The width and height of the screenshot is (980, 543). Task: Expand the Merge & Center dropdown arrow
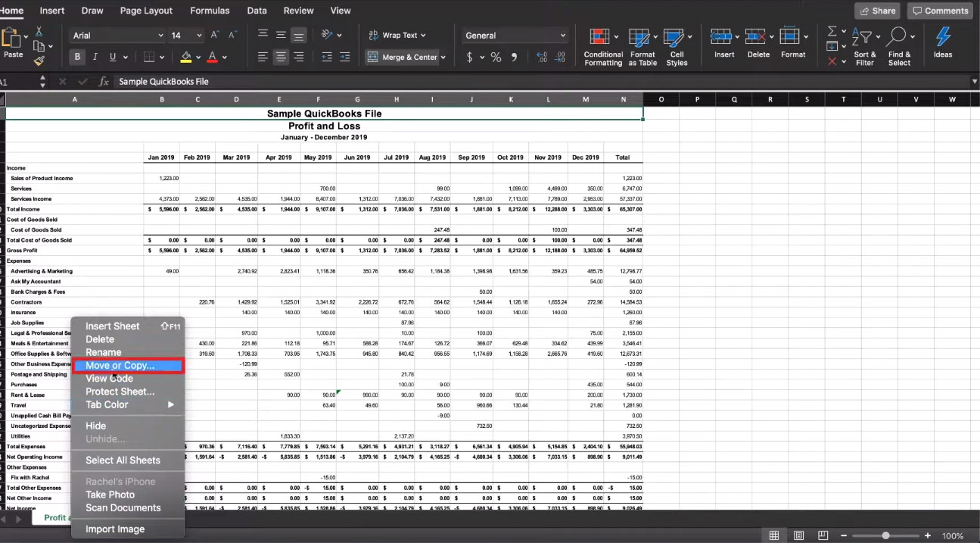pos(443,57)
